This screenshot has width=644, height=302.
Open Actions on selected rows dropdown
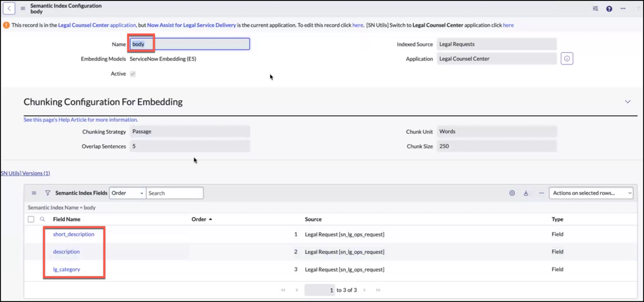[x=591, y=193]
